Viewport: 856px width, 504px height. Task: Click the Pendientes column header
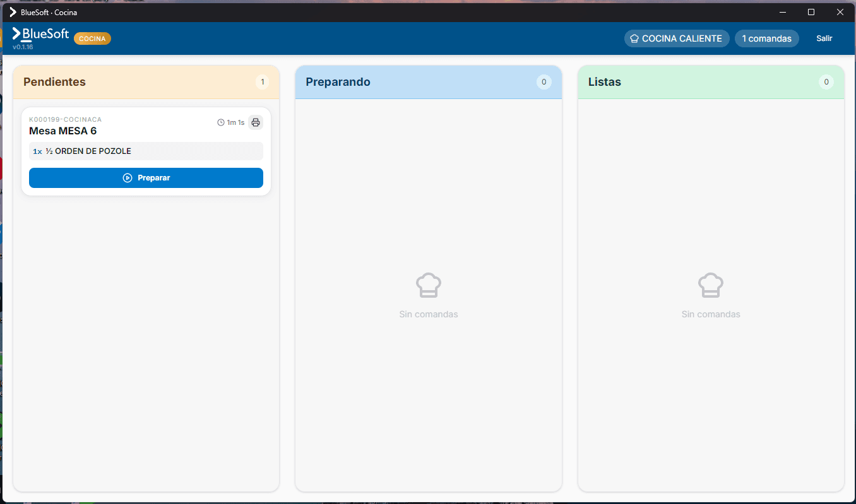click(x=146, y=82)
